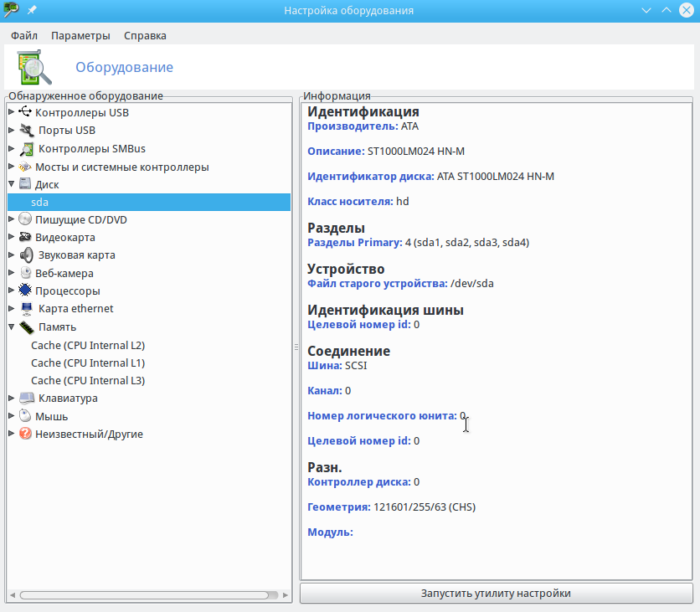Screen dimensions: 700x612
Task: Select the Клавиатура tree label
Action: click(x=68, y=398)
